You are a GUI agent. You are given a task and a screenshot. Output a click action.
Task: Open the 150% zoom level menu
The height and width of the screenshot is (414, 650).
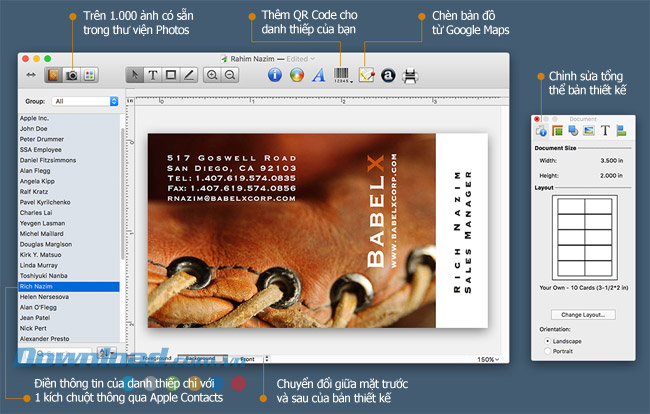click(488, 359)
